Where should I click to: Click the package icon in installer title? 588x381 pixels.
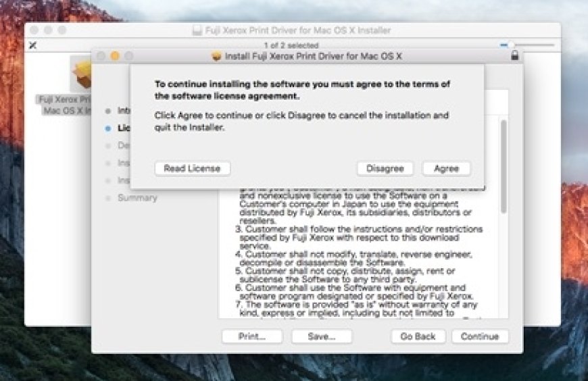coord(216,56)
